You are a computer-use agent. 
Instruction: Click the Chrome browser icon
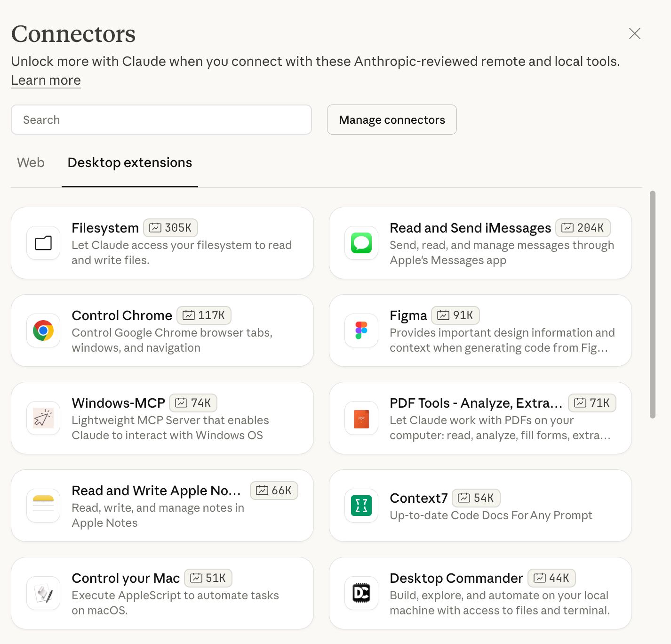pyautogui.click(x=43, y=331)
